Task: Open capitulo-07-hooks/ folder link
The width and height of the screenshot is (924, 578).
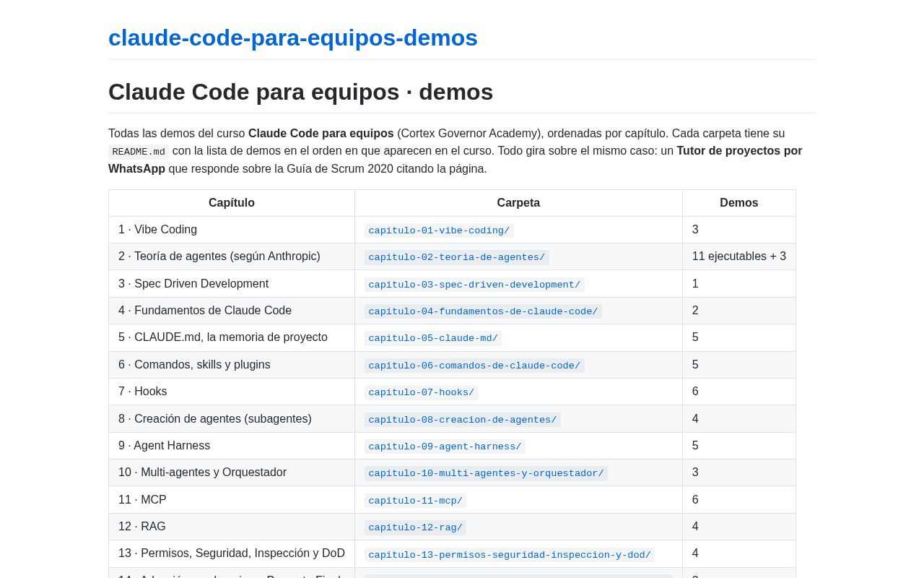Action: pyautogui.click(x=422, y=392)
